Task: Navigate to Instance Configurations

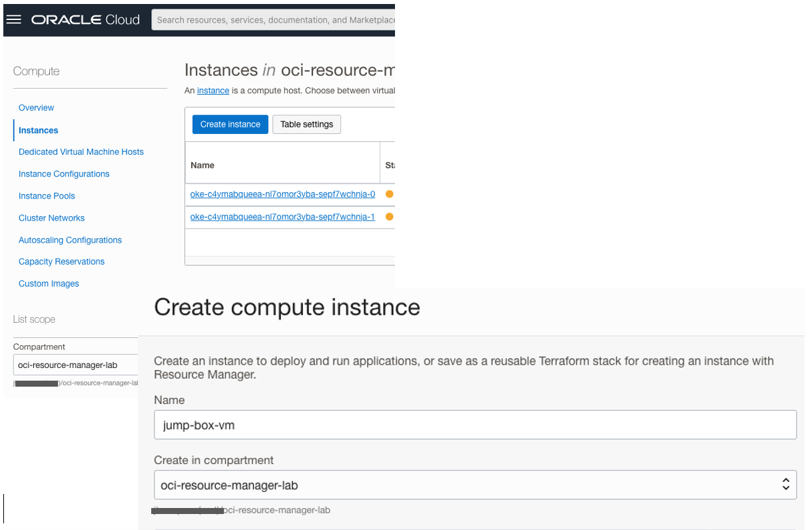Action: click(64, 173)
